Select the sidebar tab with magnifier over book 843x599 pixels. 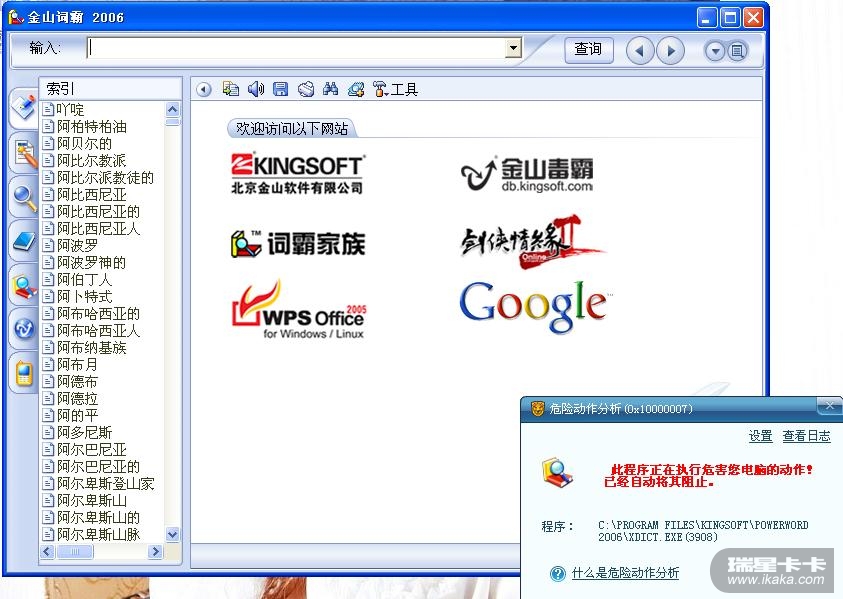pyautogui.click(x=24, y=286)
